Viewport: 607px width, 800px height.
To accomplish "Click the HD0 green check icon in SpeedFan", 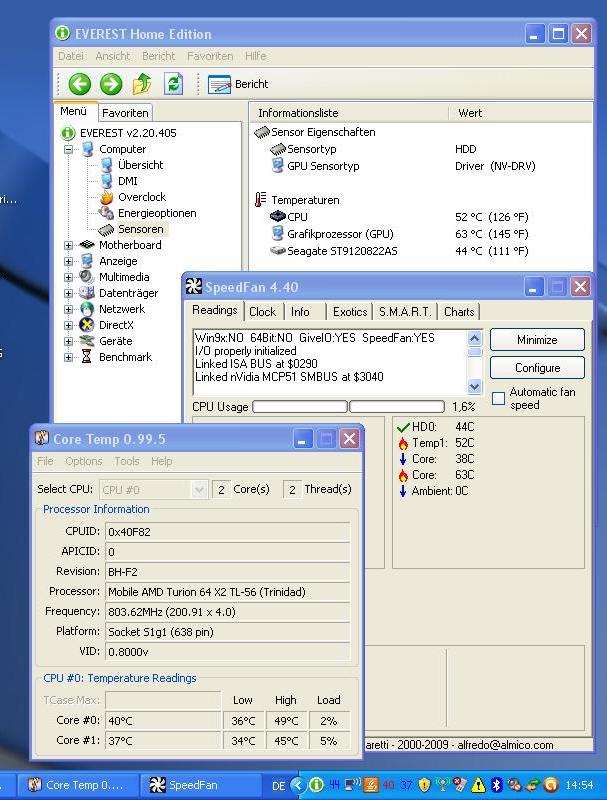I will click(x=403, y=427).
